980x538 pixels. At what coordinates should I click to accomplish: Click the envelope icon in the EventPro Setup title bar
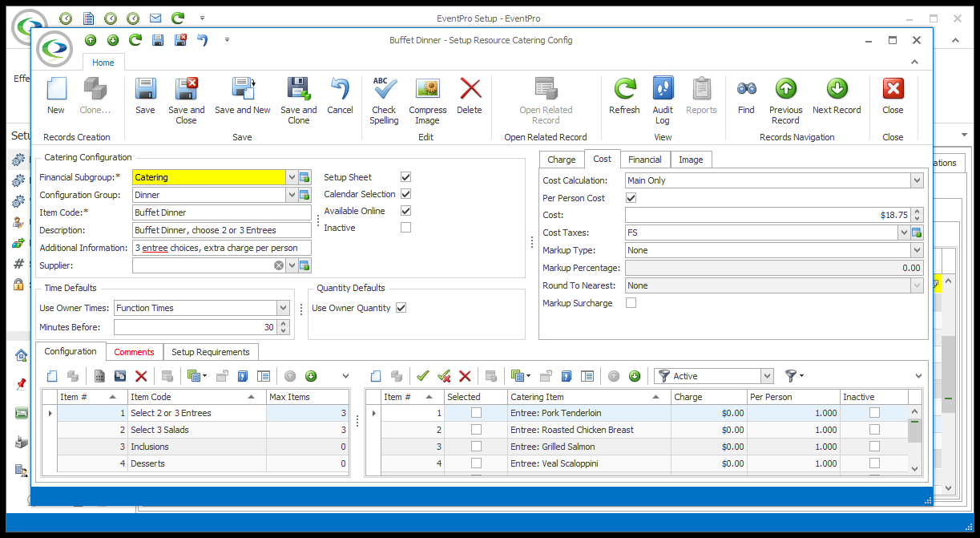pyautogui.click(x=155, y=18)
